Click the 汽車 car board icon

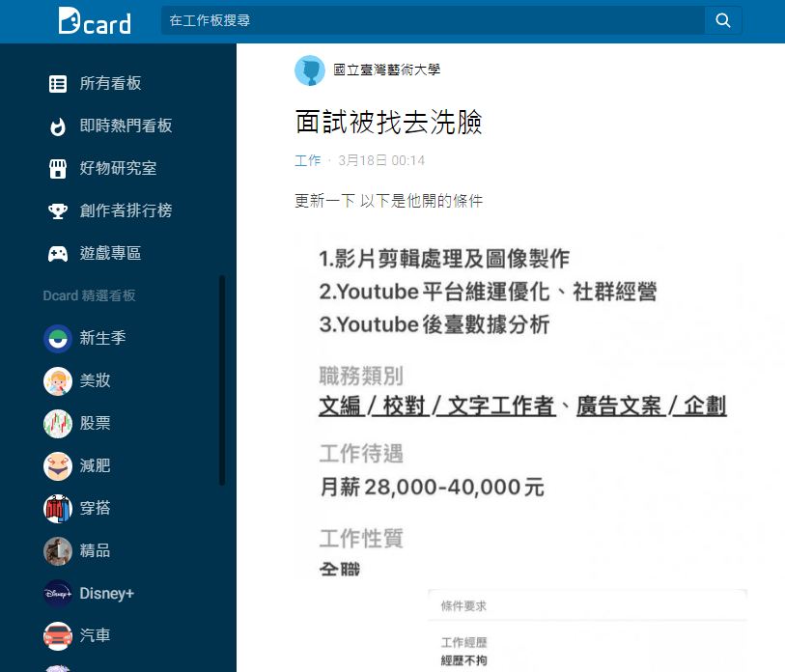click(x=58, y=636)
